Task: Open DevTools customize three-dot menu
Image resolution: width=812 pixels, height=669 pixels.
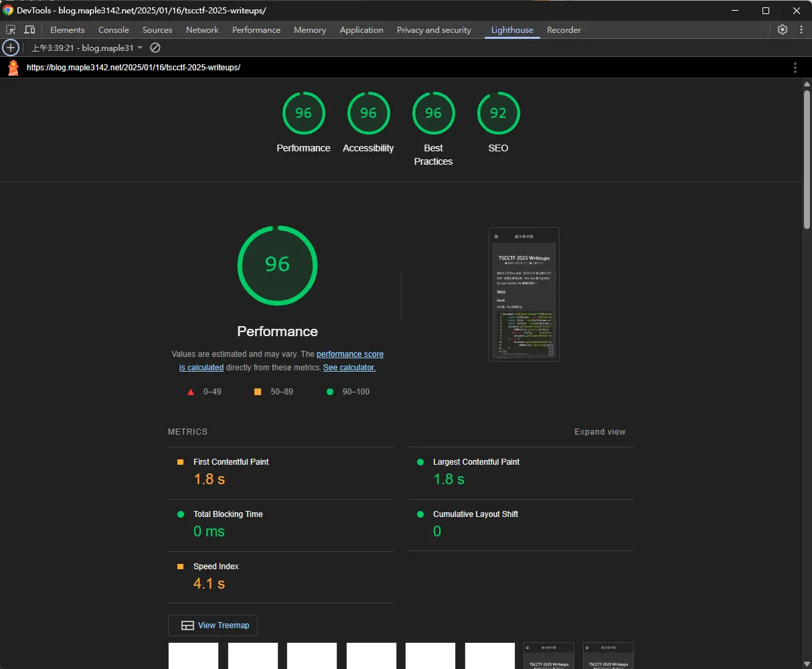Action: 801,29
